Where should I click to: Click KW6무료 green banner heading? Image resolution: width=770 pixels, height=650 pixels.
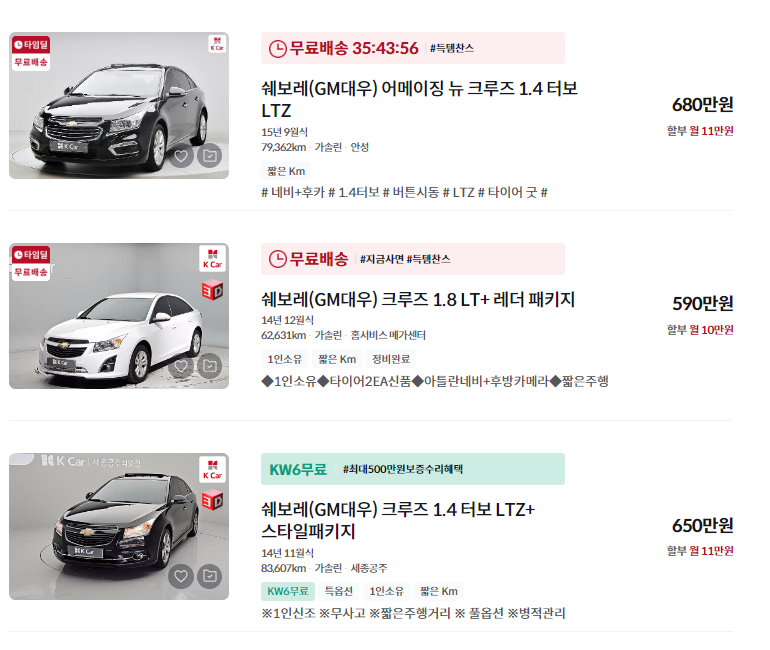click(298, 469)
